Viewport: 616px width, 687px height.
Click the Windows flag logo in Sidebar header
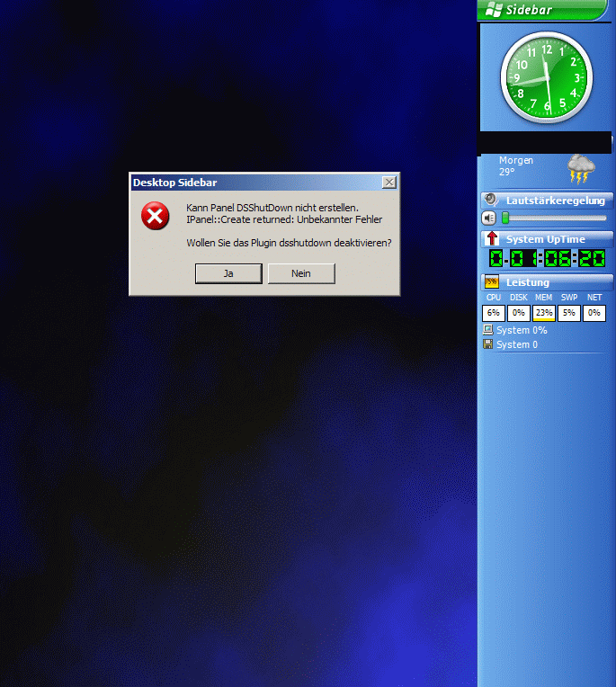coord(494,9)
